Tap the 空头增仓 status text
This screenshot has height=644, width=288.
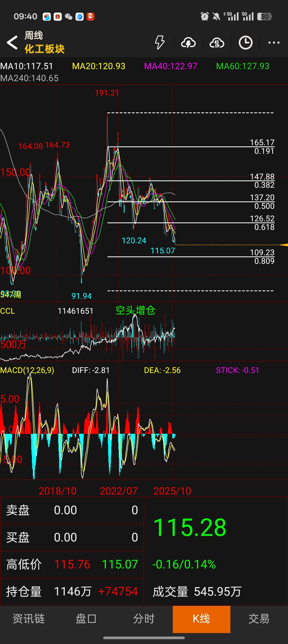coord(135,311)
